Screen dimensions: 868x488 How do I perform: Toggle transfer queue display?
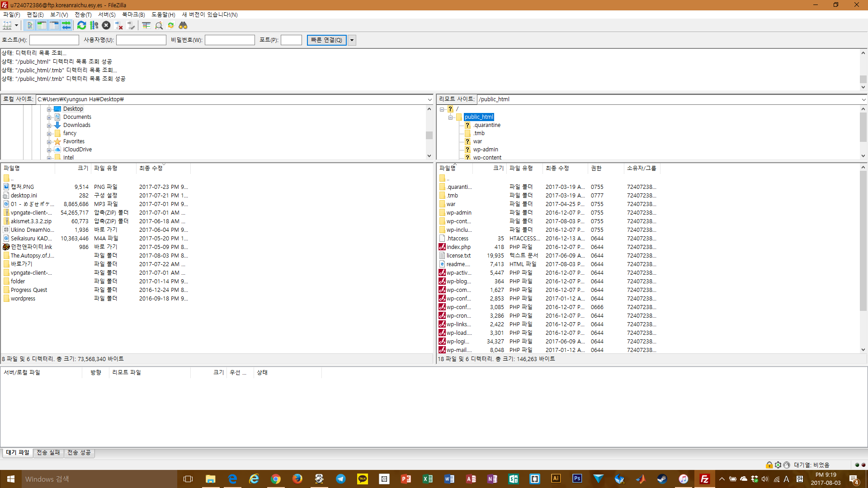66,25
